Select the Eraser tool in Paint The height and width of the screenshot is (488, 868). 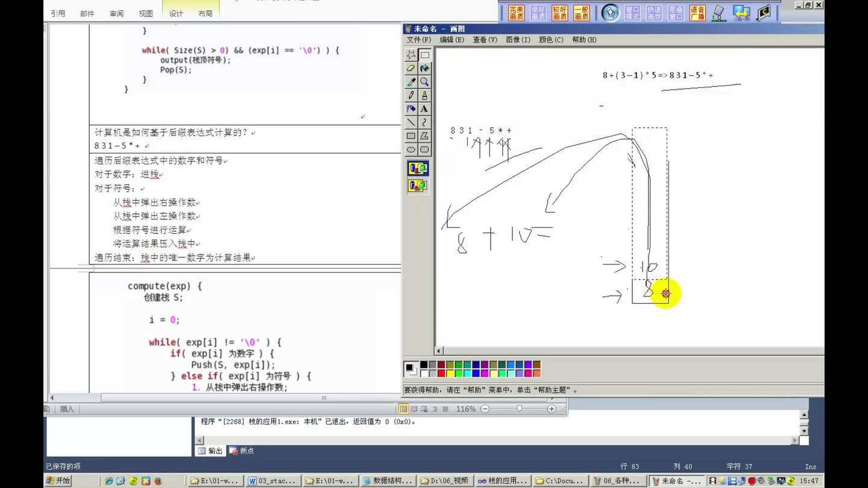(x=411, y=68)
